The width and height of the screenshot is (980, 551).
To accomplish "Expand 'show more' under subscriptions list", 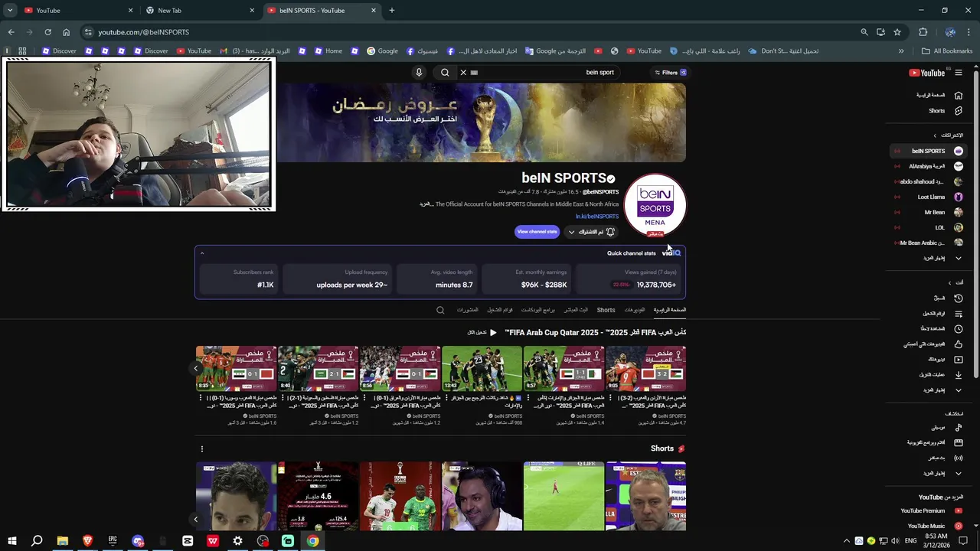I will [929, 258].
